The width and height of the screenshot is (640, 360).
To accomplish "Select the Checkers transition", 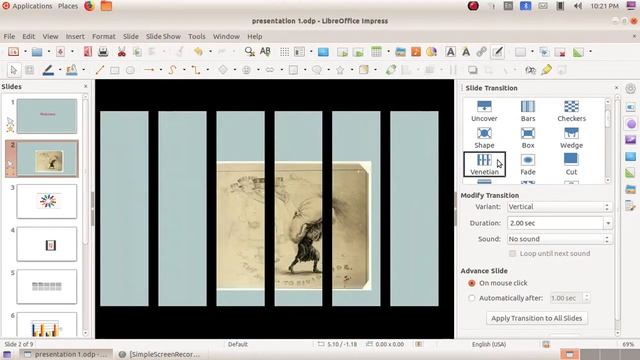I will tap(571, 111).
